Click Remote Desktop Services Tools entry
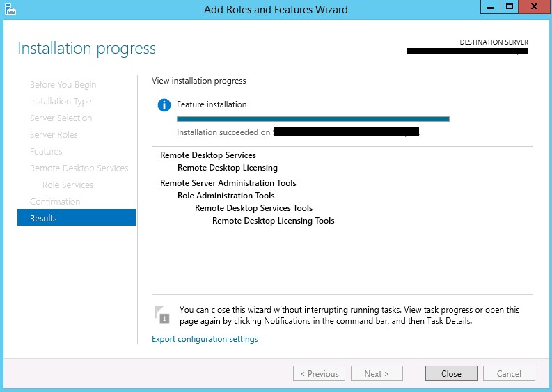 click(x=253, y=208)
